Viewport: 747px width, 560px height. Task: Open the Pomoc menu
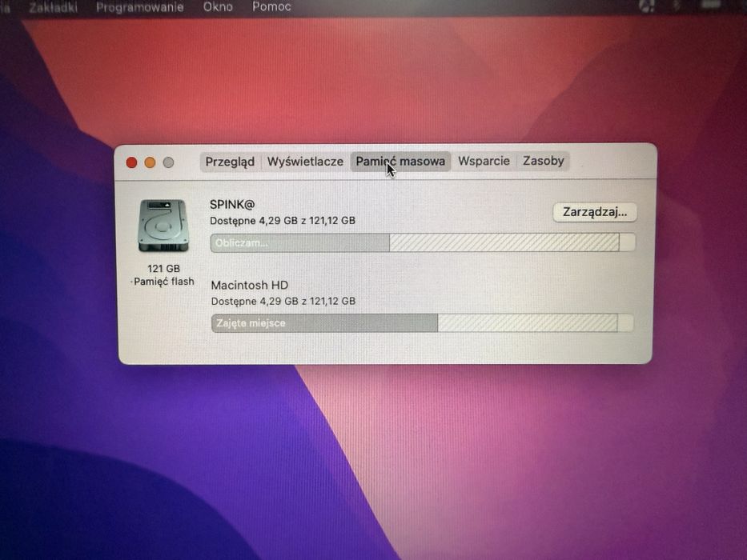tap(271, 7)
